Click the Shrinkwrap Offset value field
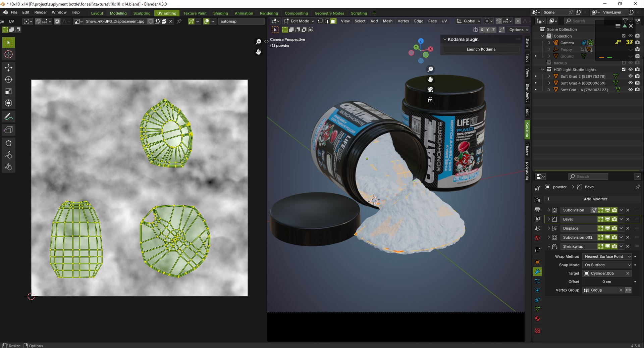 pos(606,282)
